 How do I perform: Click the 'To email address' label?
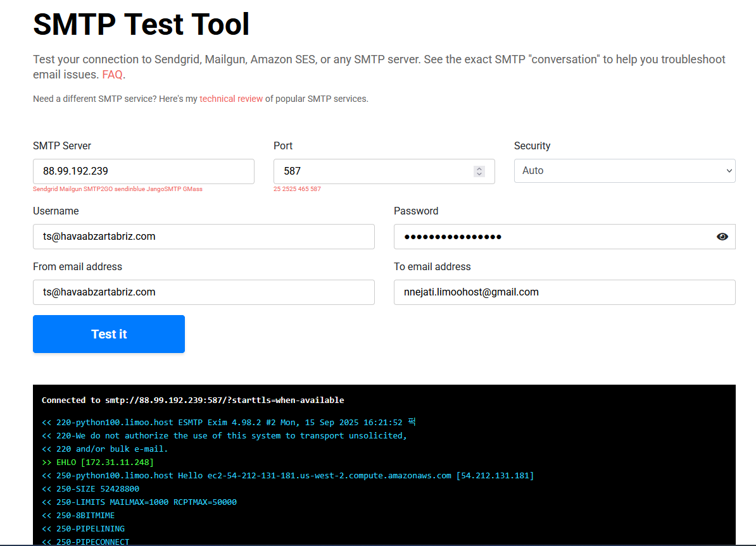432,266
